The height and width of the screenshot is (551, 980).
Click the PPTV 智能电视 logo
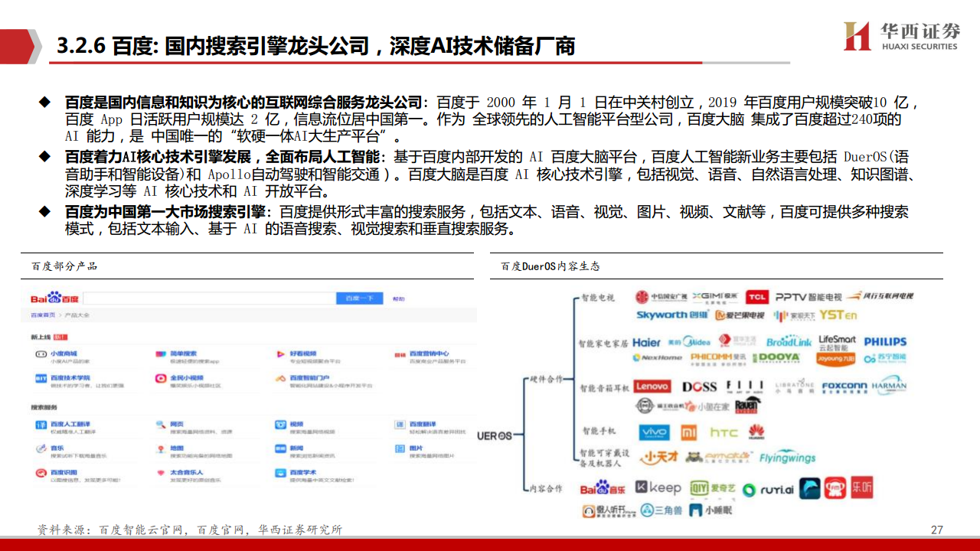[x=808, y=296]
